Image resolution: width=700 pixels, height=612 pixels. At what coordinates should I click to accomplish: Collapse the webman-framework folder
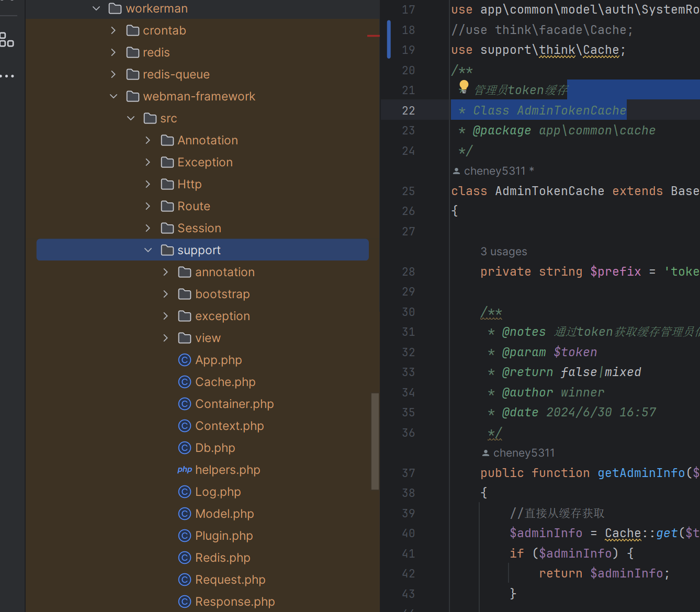(114, 96)
